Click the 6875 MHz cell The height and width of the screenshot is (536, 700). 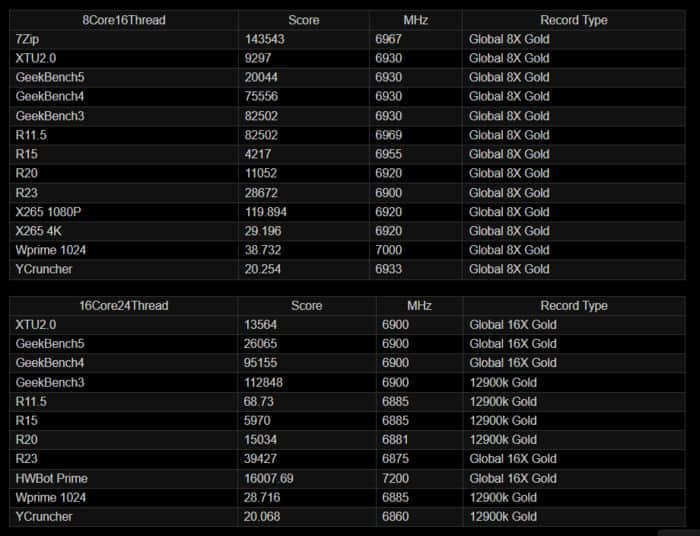(x=395, y=459)
